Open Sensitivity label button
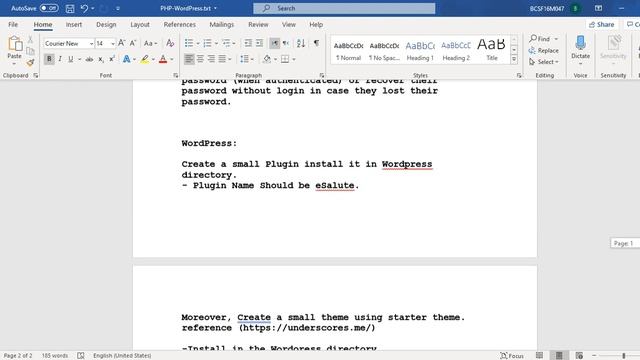 coord(613,50)
